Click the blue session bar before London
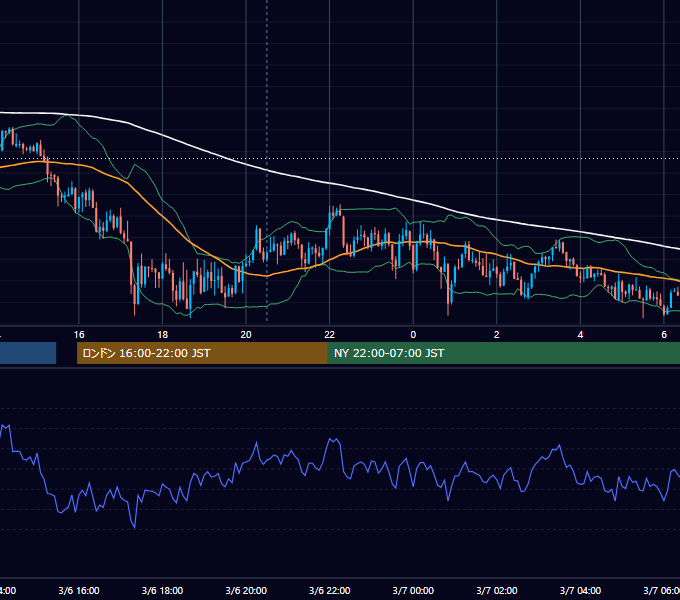Viewport: 680px width, 600px height. point(28,353)
